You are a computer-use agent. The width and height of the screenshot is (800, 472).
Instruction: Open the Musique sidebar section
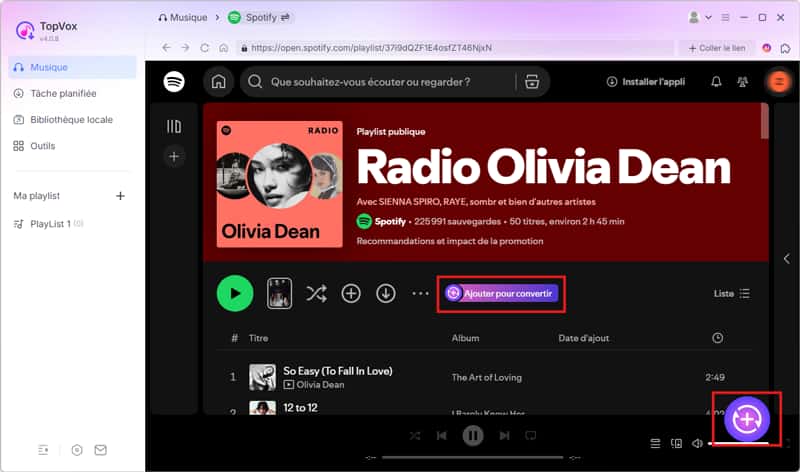point(72,67)
